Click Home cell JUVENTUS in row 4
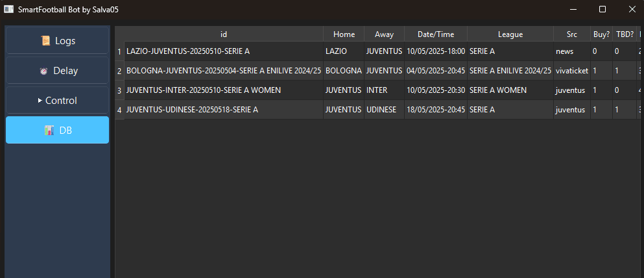This screenshot has height=278, width=644. pyautogui.click(x=344, y=110)
